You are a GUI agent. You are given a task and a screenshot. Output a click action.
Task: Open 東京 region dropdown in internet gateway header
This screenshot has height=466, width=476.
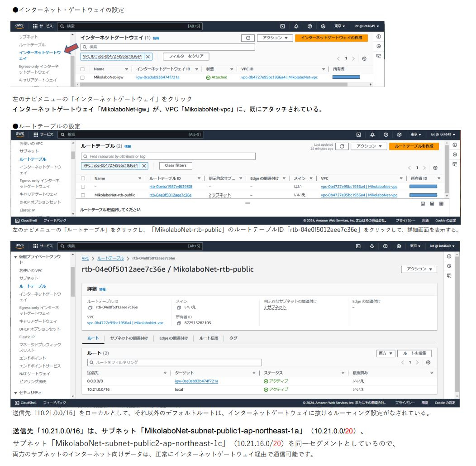pyautogui.click(x=339, y=26)
